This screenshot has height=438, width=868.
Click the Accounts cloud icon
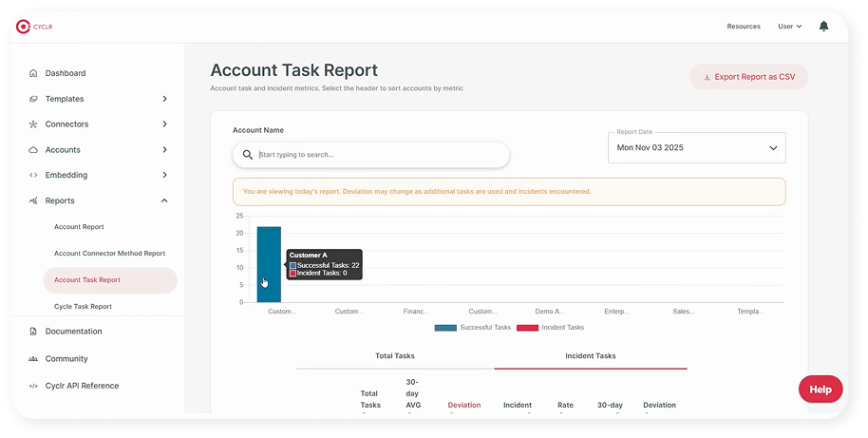[33, 150]
